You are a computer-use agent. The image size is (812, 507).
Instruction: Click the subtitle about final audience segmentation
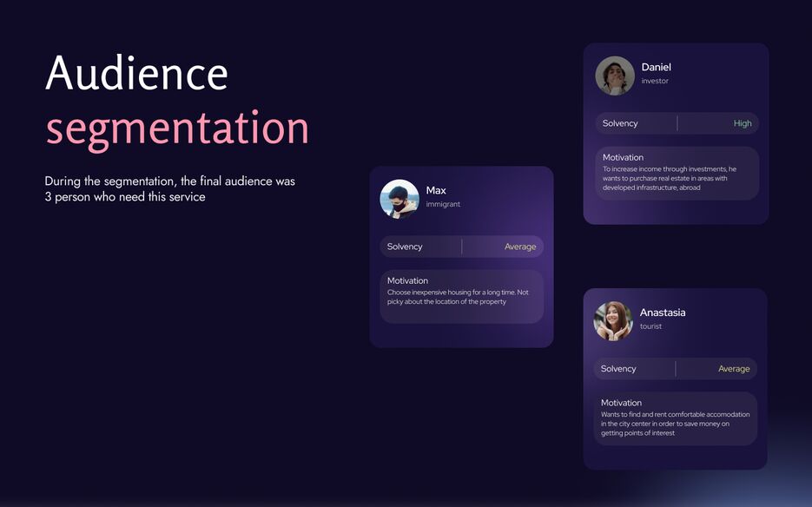coord(170,188)
